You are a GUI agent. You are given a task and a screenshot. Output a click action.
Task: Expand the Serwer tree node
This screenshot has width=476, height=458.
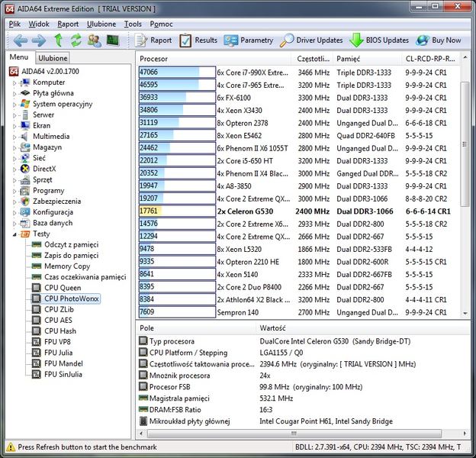tap(14, 115)
